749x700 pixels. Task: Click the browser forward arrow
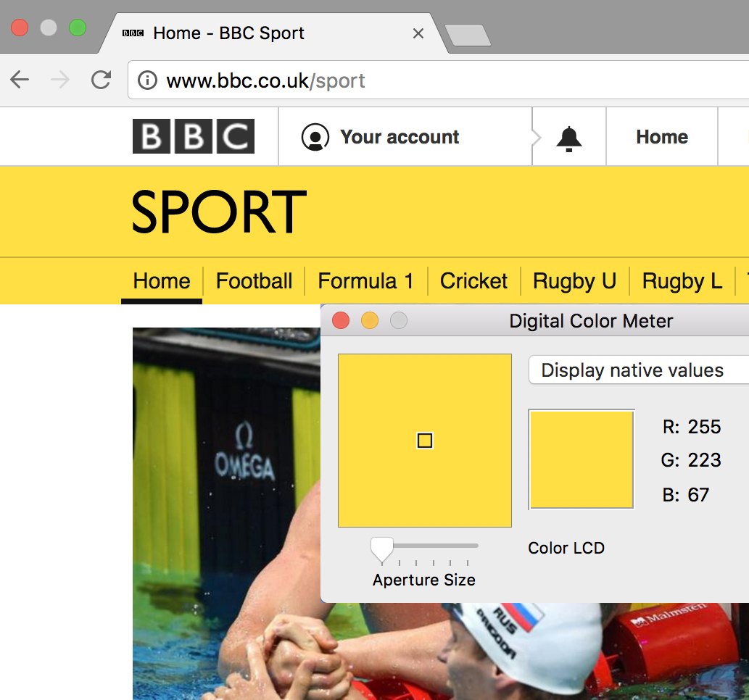(60, 80)
